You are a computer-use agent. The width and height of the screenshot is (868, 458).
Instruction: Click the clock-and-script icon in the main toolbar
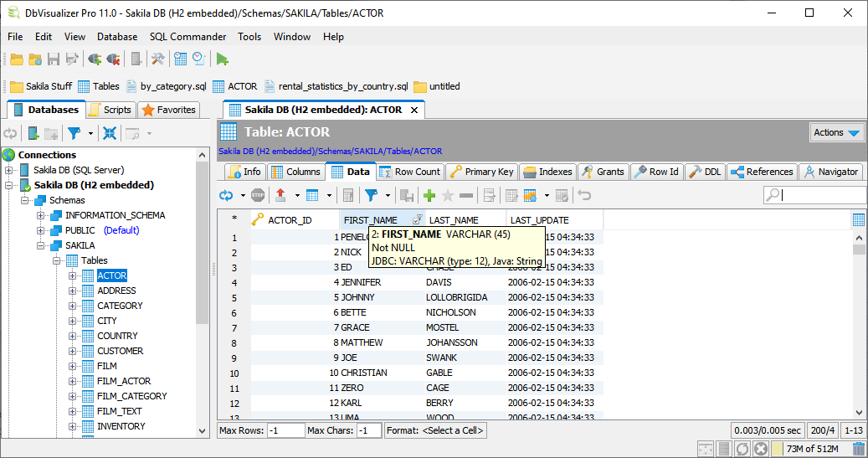pos(198,59)
